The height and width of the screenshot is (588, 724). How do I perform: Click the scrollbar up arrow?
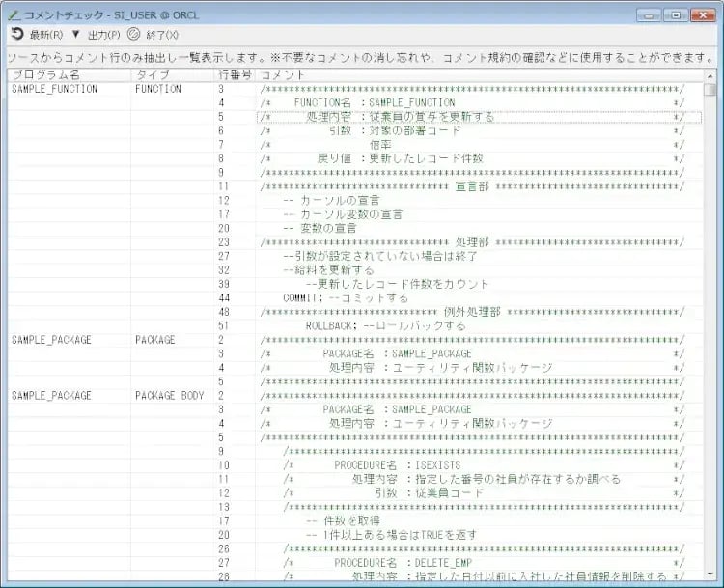(710, 75)
